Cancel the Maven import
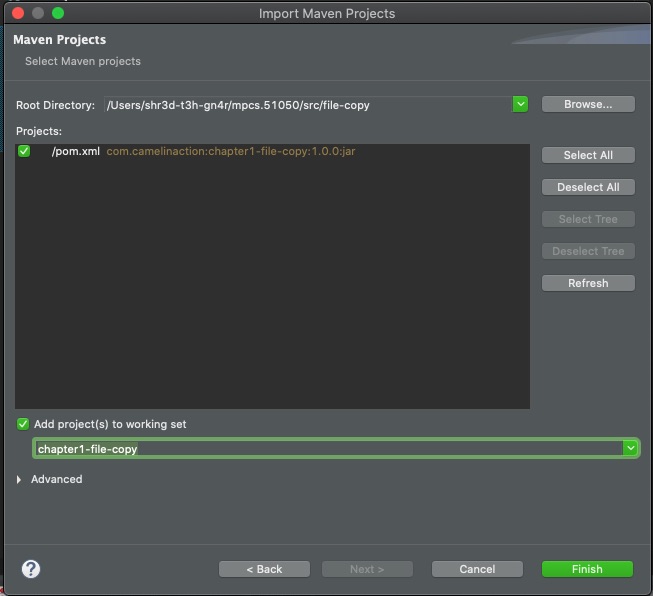The height and width of the screenshot is (596, 653). pyautogui.click(x=477, y=569)
